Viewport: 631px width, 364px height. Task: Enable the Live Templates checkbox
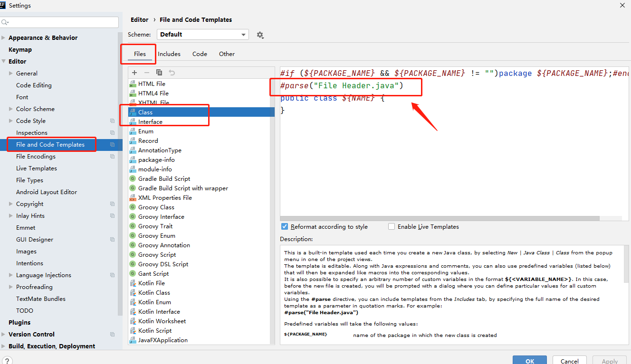(x=392, y=226)
